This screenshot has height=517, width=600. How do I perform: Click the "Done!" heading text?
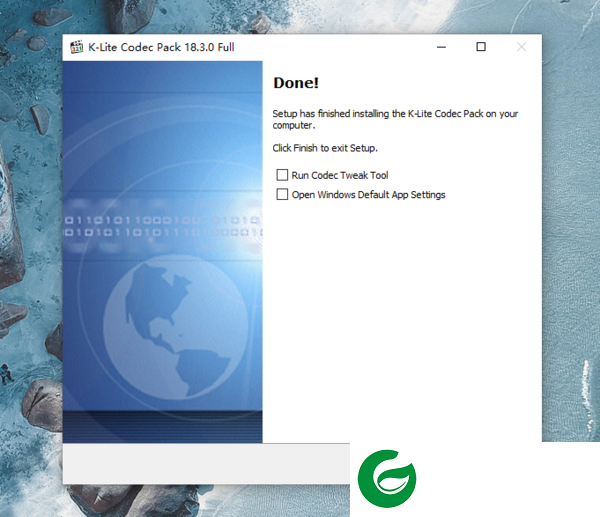click(x=296, y=83)
